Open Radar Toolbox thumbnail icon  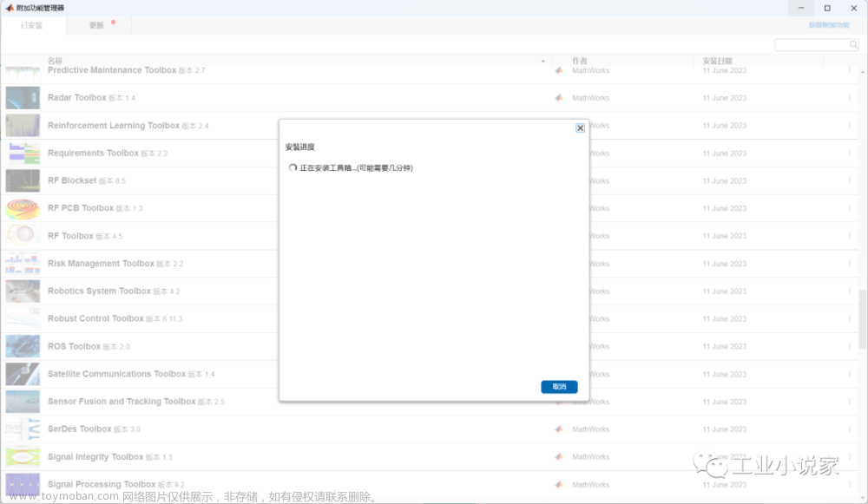pyautogui.click(x=23, y=98)
